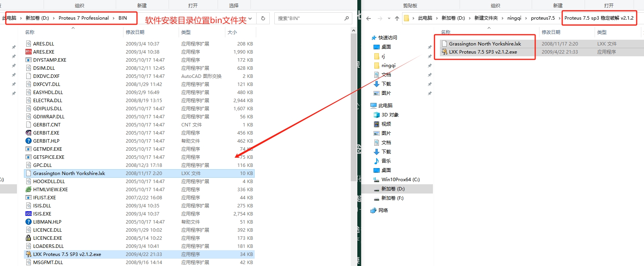644x266 pixels.
Task: Open 音乐 music folder in navigation pane
Action: point(386,161)
